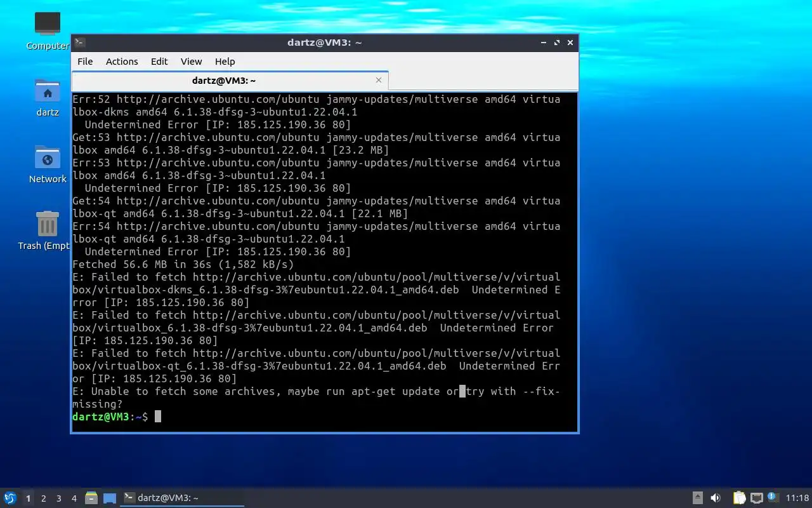Viewport: 812px width, 508px height.
Task: Open the volume control tray icon
Action: pos(716,498)
